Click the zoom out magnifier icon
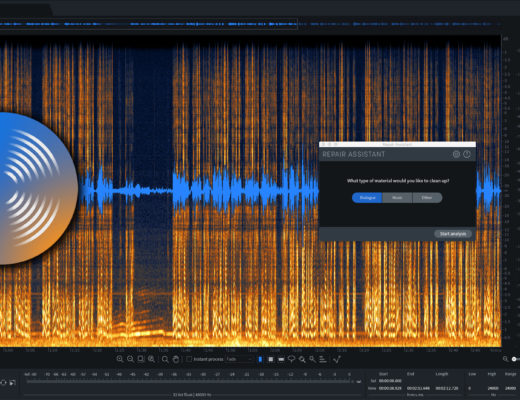Viewport: 520px width, 400px height. pyautogui.click(x=130, y=359)
